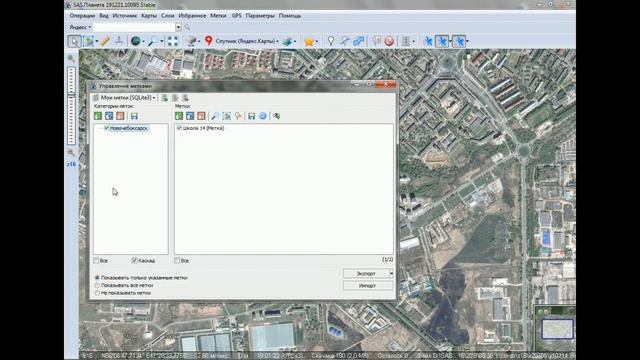Expand dropdown arrow beside layers icon
The height and width of the screenshot is (360, 640).
[295, 41]
